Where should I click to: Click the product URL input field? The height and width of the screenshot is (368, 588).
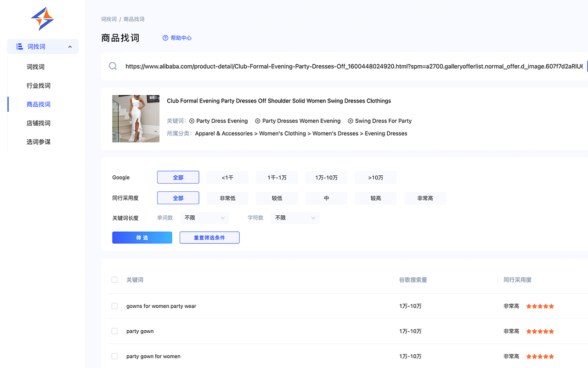pos(322,66)
